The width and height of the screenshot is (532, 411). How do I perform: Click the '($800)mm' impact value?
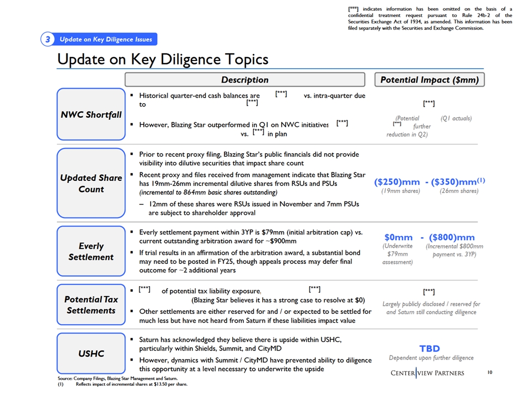coord(451,237)
